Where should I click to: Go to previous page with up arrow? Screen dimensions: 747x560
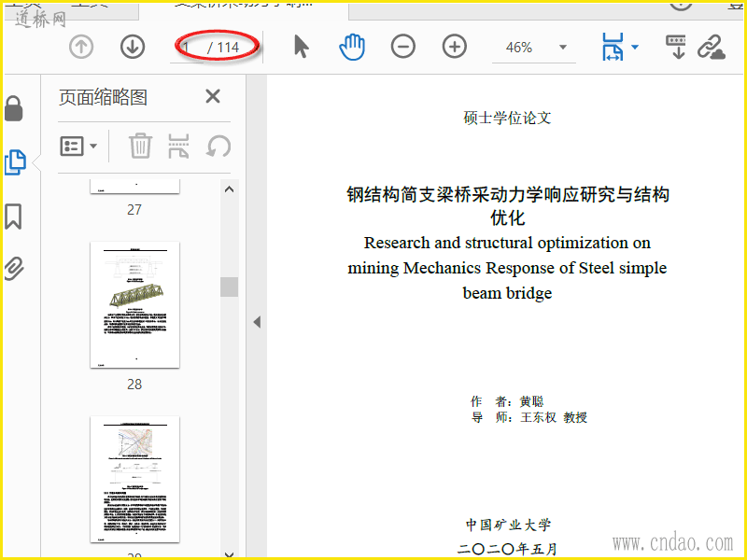pyautogui.click(x=81, y=47)
